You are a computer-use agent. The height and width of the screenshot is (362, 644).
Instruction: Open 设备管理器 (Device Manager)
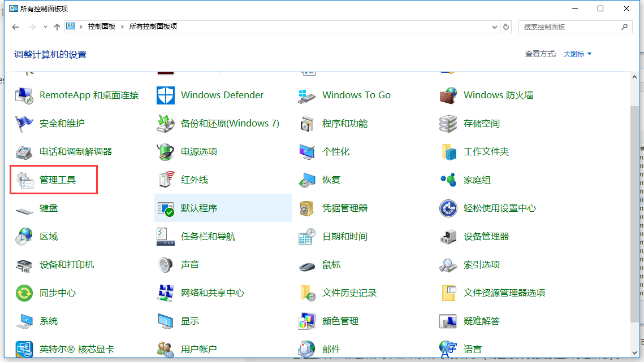click(x=489, y=236)
